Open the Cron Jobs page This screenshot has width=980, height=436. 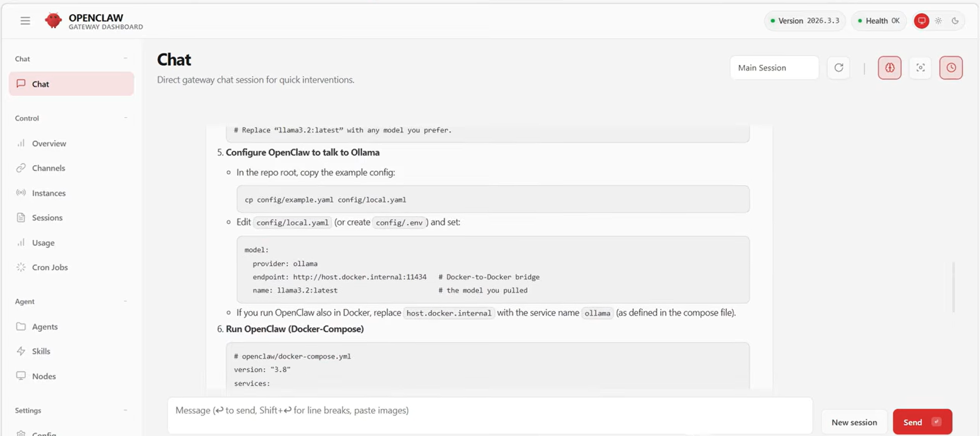point(72,267)
